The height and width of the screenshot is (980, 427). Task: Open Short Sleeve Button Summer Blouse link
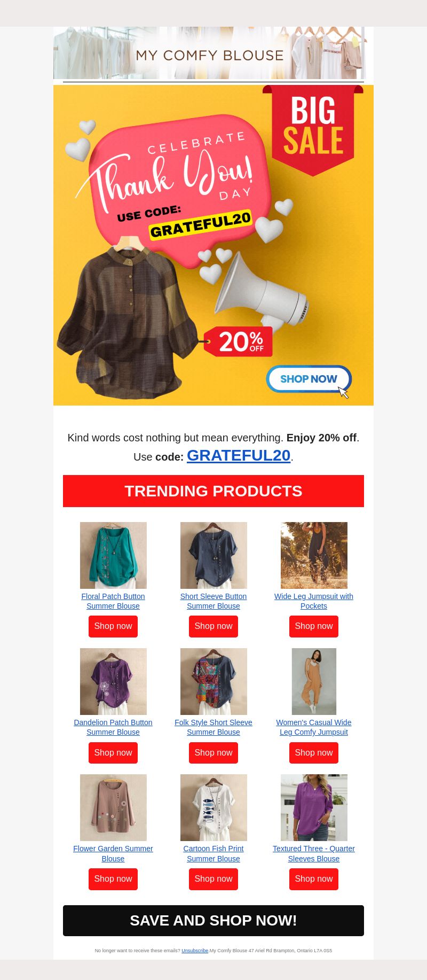click(x=213, y=601)
